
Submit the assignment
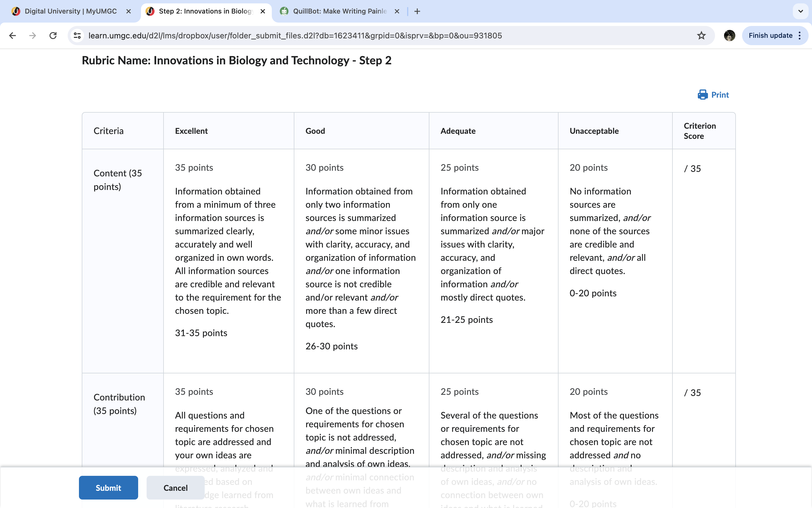(x=108, y=487)
